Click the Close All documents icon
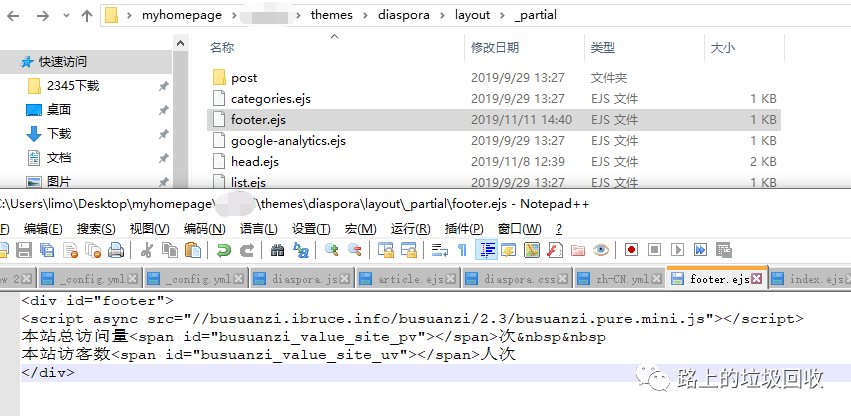 pos(94,250)
